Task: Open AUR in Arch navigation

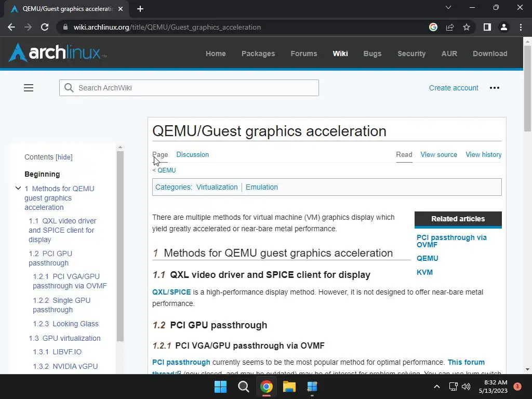Action: click(x=449, y=54)
